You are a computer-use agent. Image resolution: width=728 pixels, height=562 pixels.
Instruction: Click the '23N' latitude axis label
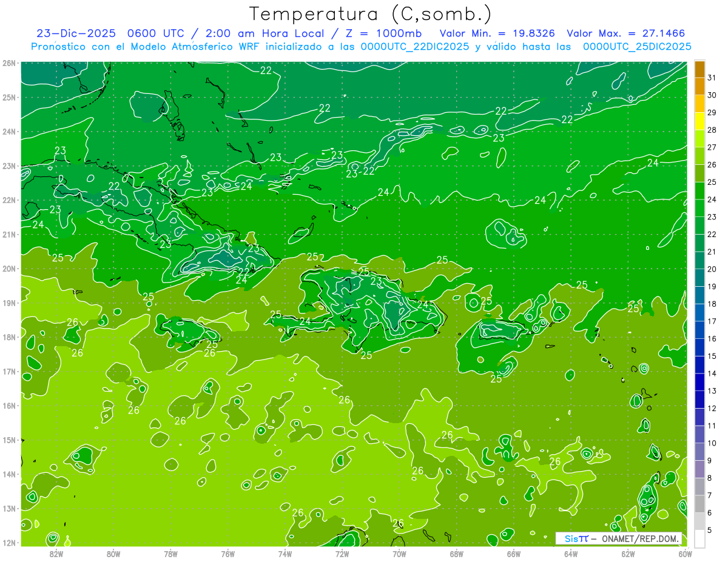[x=9, y=166]
